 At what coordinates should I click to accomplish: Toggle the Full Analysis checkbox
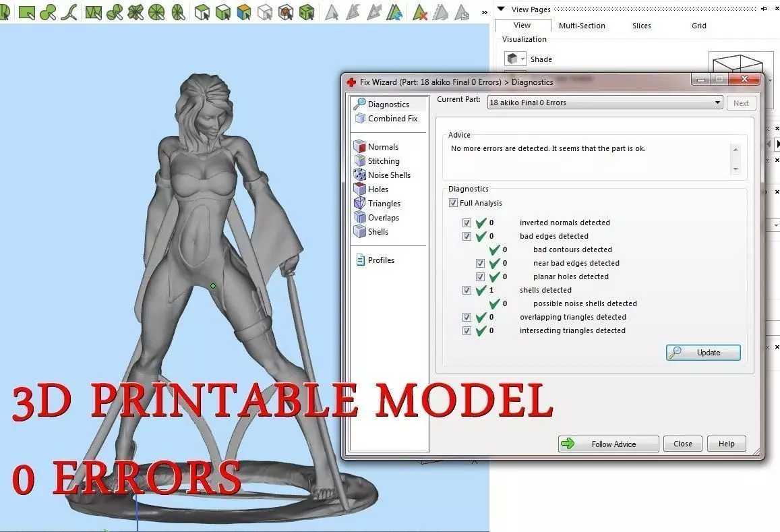coord(453,203)
